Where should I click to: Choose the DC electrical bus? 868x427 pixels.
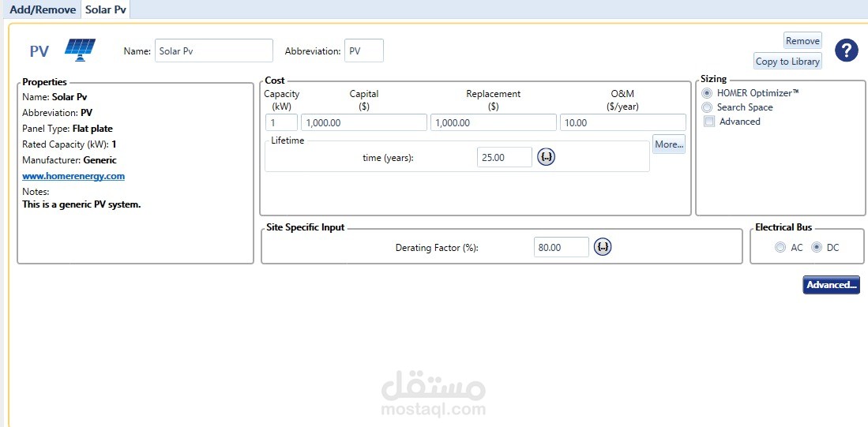[817, 248]
